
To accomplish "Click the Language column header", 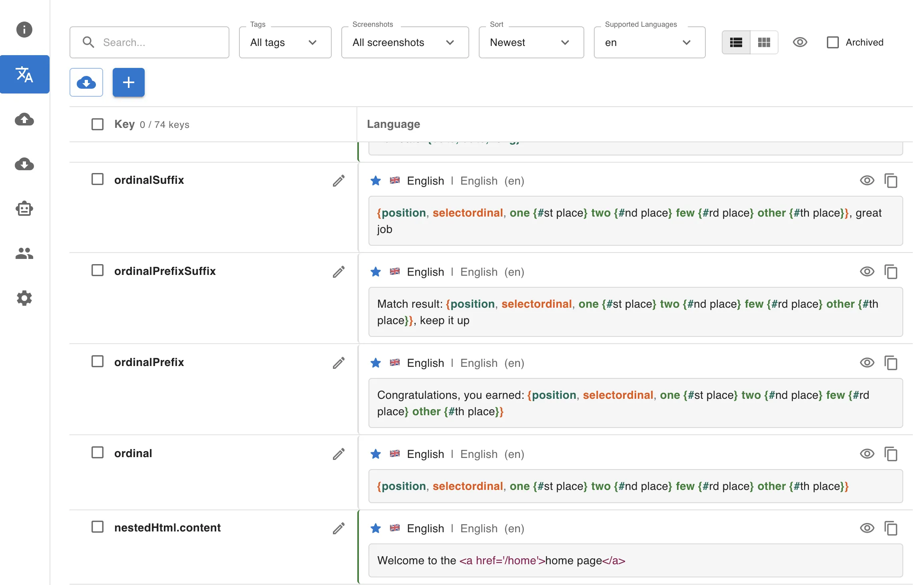I will tap(394, 124).
